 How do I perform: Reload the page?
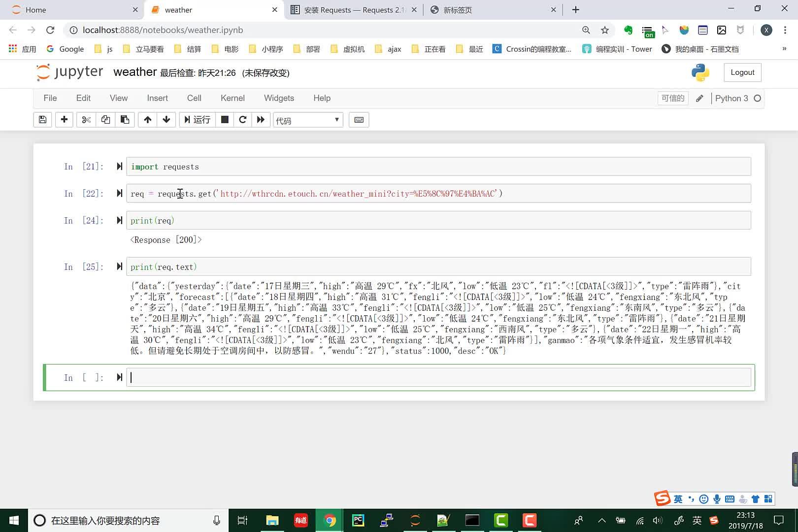tap(50, 30)
